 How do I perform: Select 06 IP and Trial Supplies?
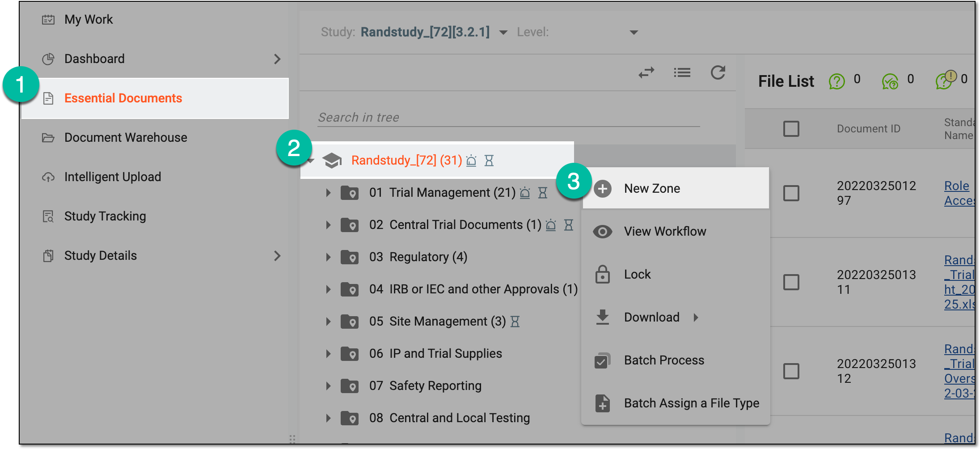pos(435,354)
